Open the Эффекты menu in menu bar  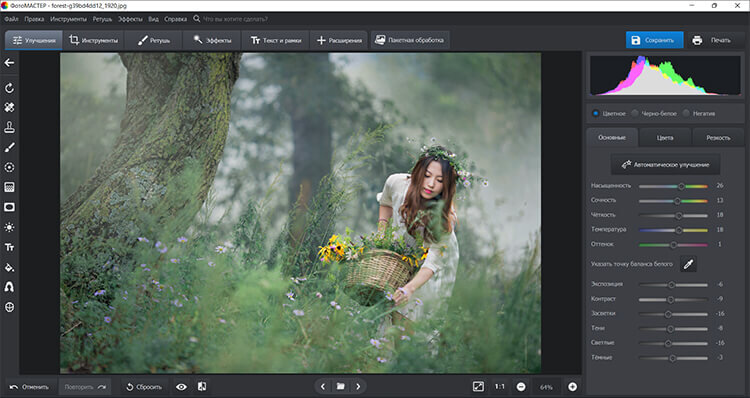[x=130, y=19]
